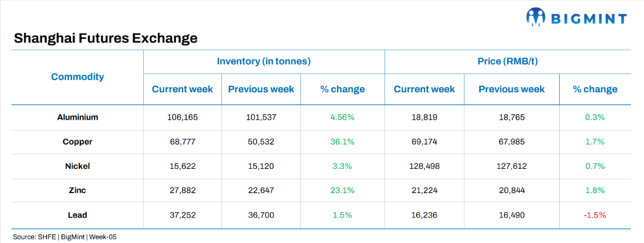Select Aluminium's current week inventory 106,165
The image size is (644, 243).
tap(183, 117)
